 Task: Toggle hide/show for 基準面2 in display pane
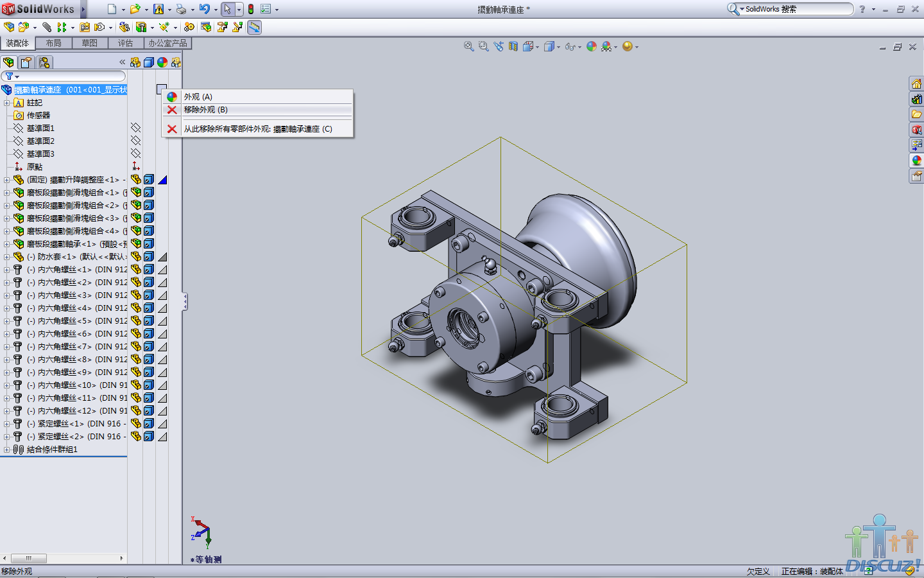tap(135, 141)
